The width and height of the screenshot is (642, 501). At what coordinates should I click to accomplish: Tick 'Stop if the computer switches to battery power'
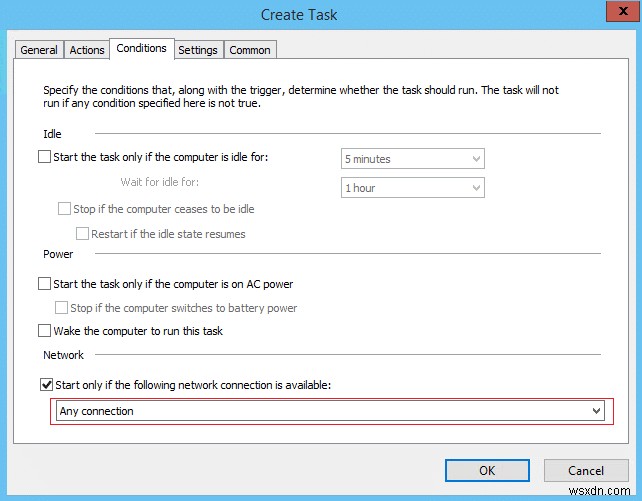(61, 308)
